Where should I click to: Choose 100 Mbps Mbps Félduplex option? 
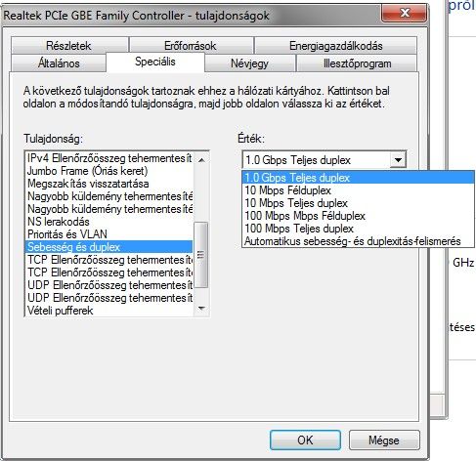click(x=358, y=216)
